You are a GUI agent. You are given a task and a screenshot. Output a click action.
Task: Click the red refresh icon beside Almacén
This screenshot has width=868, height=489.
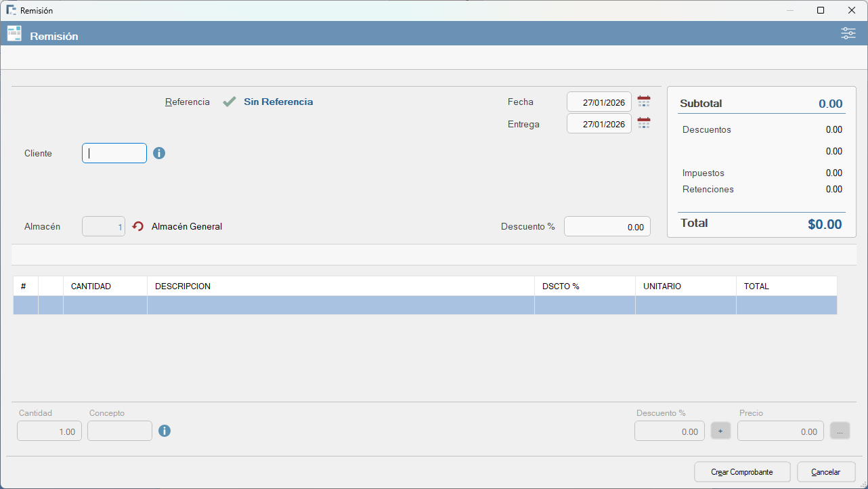point(138,226)
